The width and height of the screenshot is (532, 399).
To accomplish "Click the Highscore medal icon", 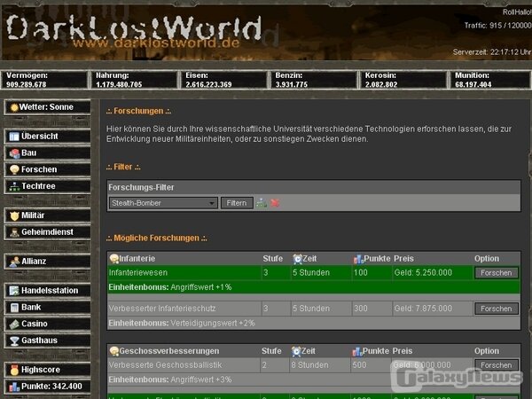I will point(14,370).
